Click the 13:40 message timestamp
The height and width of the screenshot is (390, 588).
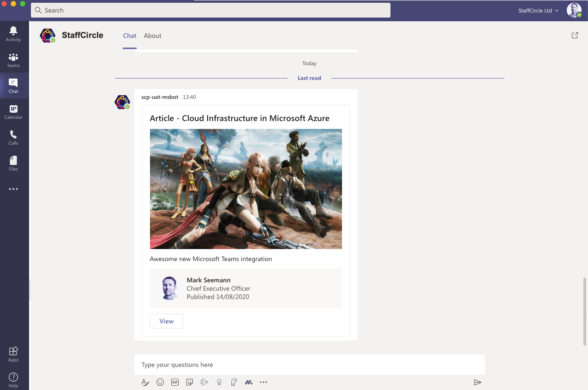pyautogui.click(x=189, y=97)
